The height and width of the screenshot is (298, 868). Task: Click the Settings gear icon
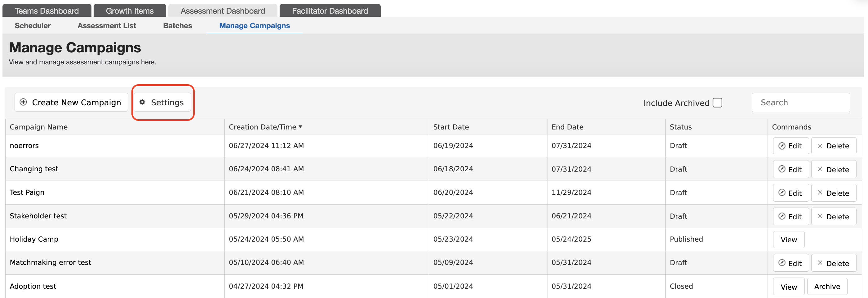[143, 102]
